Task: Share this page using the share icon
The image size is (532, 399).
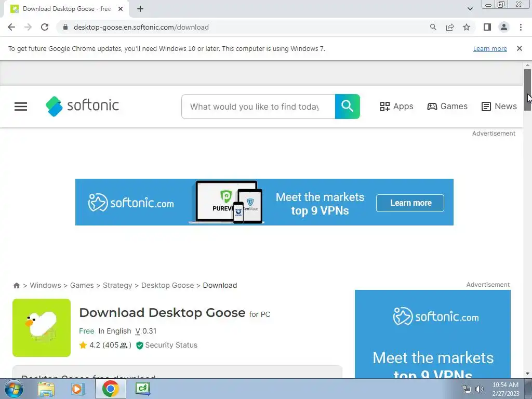Action: (x=450, y=27)
